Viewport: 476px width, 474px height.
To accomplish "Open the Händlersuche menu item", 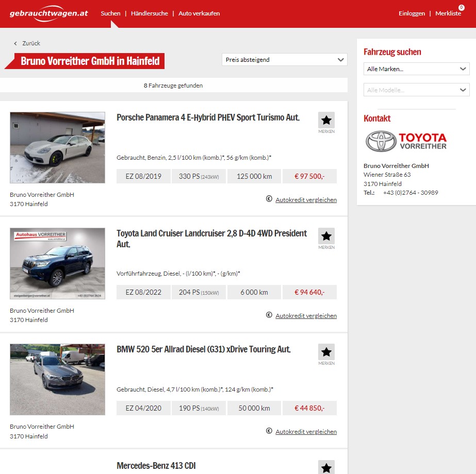I will pos(150,13).
